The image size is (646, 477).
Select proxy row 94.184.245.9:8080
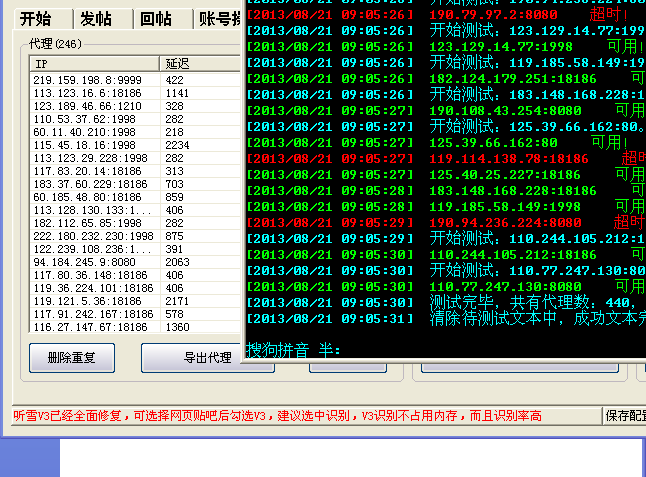click(94, 262)
